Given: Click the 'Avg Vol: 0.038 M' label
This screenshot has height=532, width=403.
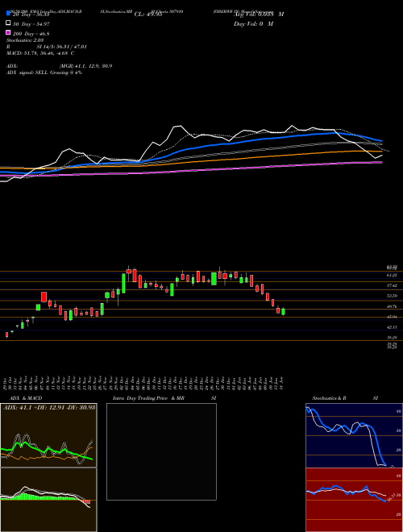Looking at the screenshot, I should [x=259, y=15].
